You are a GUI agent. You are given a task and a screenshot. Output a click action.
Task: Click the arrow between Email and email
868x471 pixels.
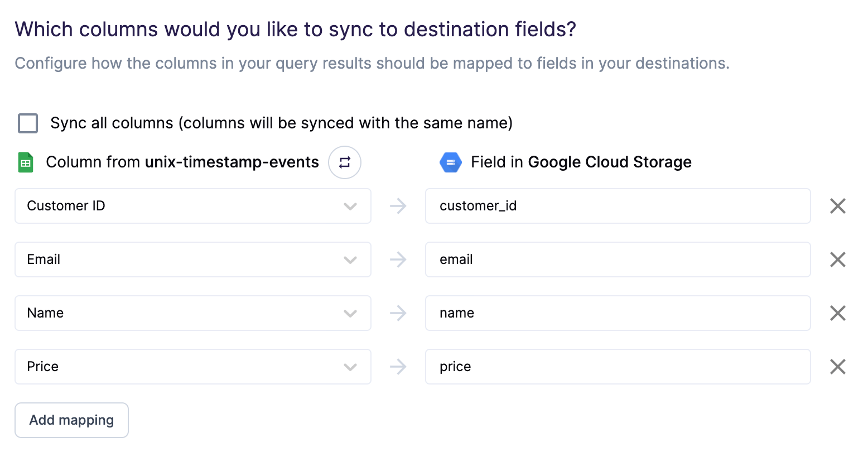click(x=398, y=259)
